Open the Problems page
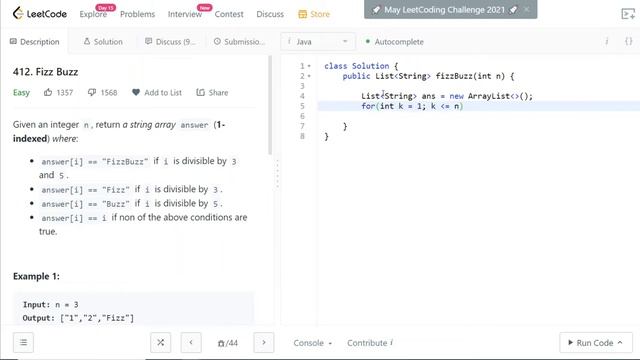 click(x=138, y=14)
